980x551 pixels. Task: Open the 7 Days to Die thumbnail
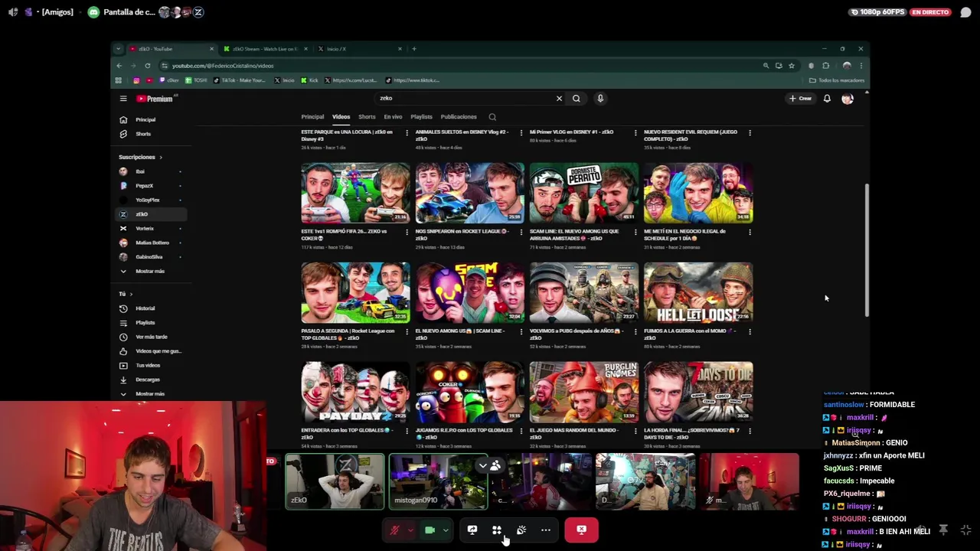pyautogui.click(x=698, y=392)
